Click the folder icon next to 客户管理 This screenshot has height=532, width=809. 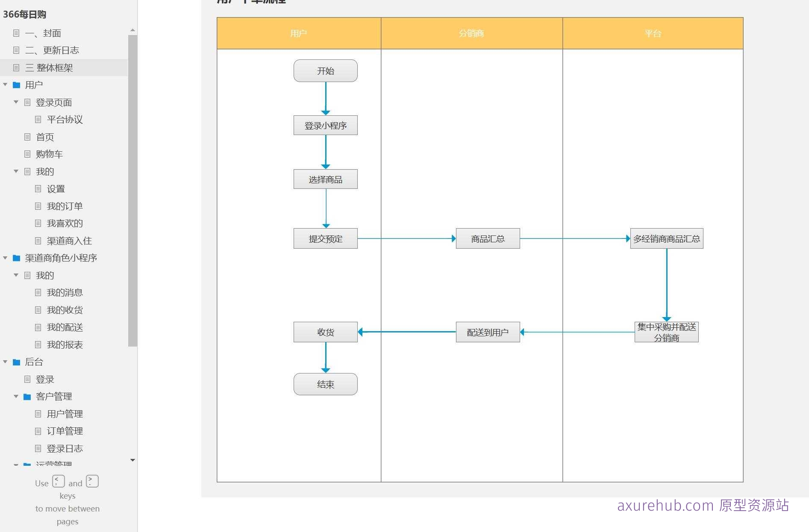coord(27,397)
